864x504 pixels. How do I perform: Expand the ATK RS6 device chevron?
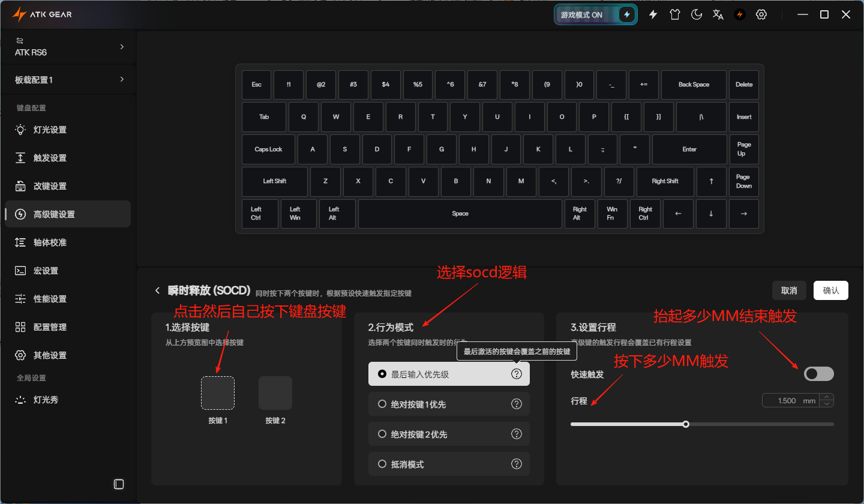(122, 46)
